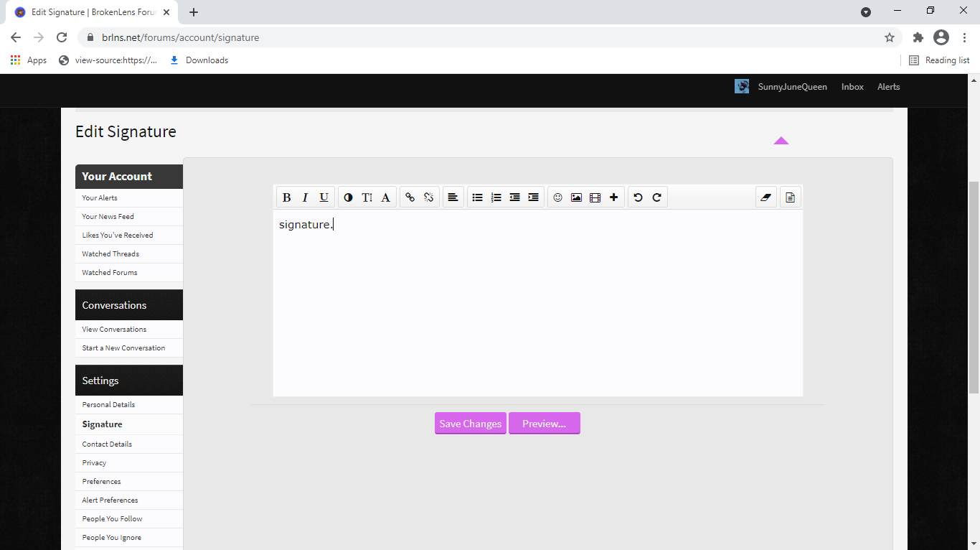This screenshot has width=980, height=550.
Task: Open Preferences settings
Action: [129, 482]
